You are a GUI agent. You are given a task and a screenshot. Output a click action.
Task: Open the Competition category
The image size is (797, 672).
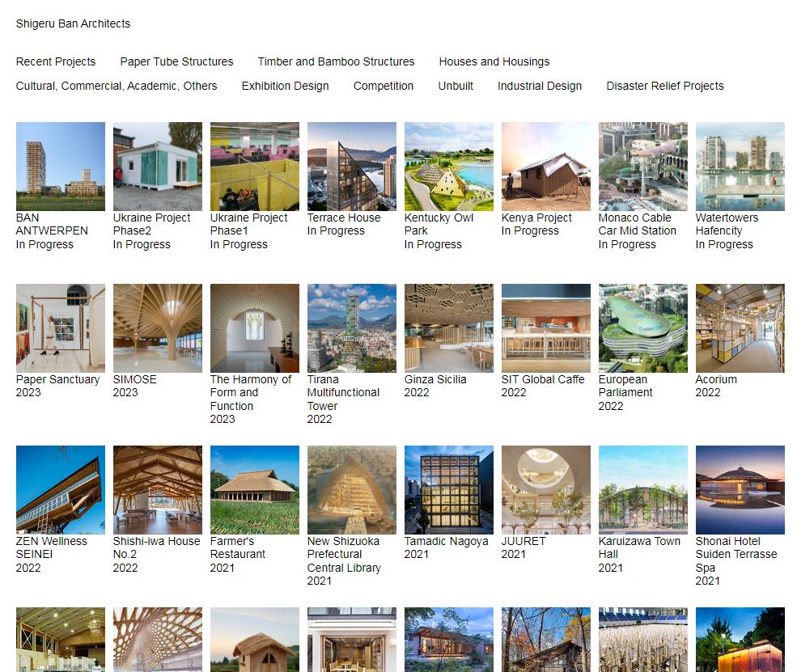tap(384, 86)
